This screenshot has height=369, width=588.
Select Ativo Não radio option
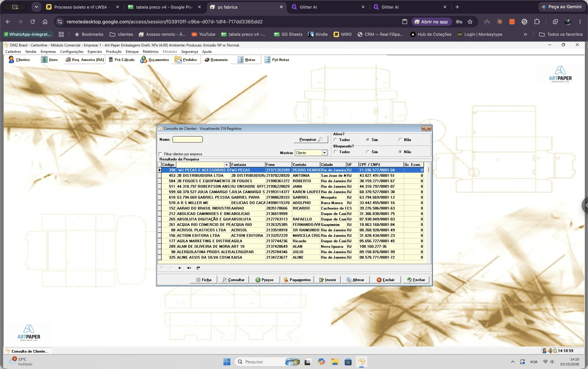click(400, 140)
